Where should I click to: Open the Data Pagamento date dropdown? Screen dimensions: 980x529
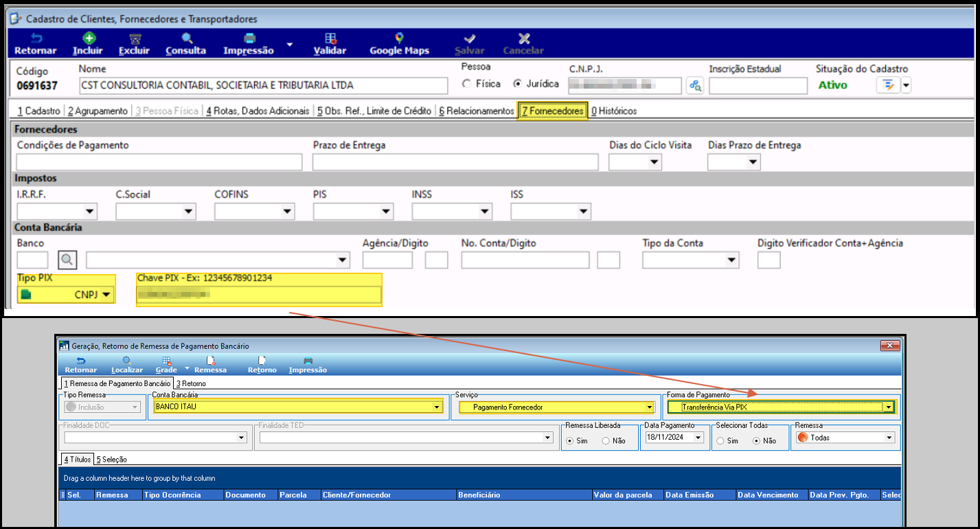(x=698, y=438)
